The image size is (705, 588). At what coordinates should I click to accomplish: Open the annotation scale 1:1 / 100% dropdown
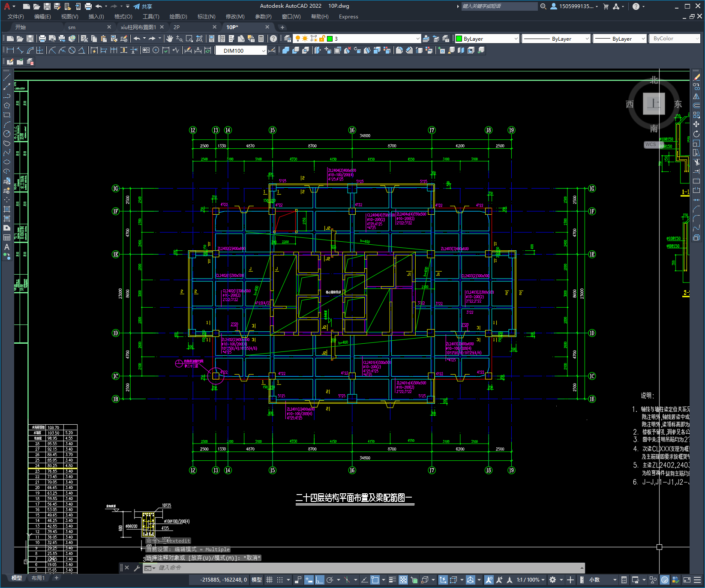(x=531, y=580)
